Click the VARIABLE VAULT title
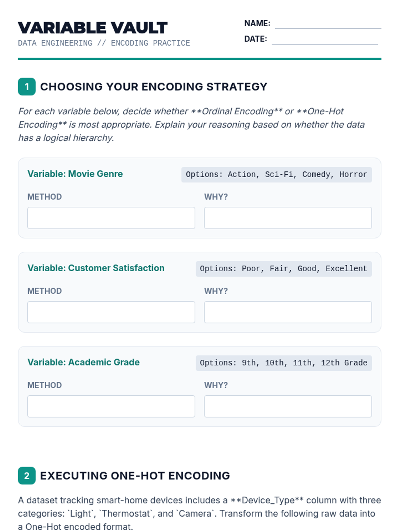The width and height of the screenshot is (399, 532). pos(93,28)
